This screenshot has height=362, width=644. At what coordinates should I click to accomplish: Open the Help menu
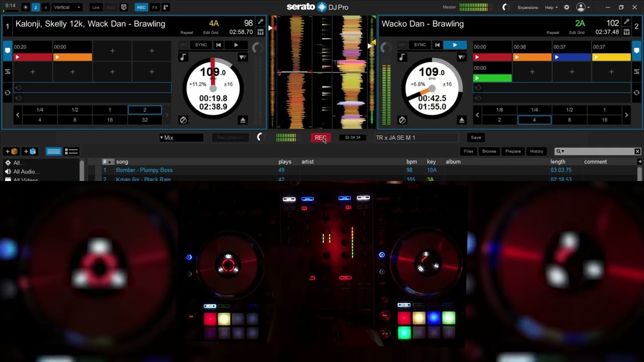[551, 8]
